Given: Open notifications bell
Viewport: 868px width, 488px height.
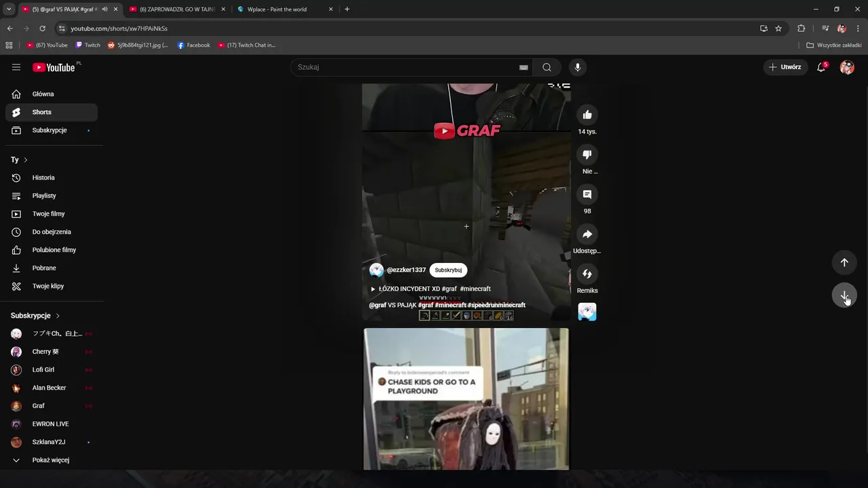Looking at the screenshot, I should click(x=821, y=67).
